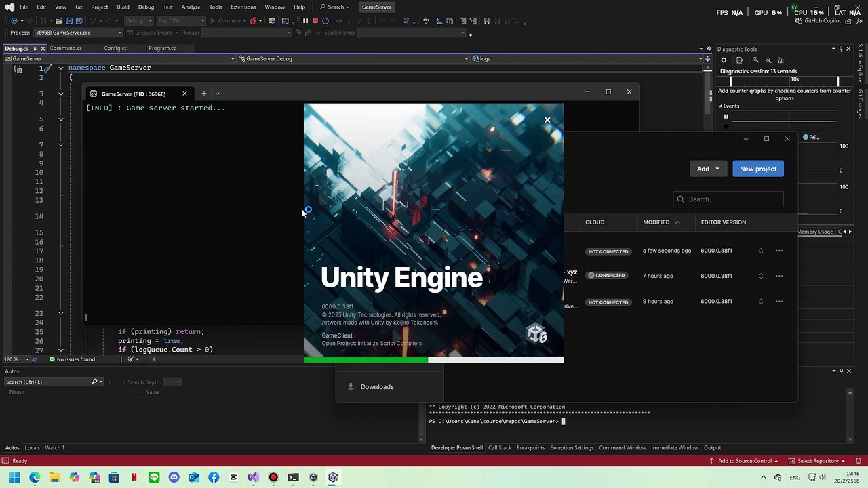Open the Debug configuration dropdown
The image size is (868, 488).
click(x=138, y=21)
